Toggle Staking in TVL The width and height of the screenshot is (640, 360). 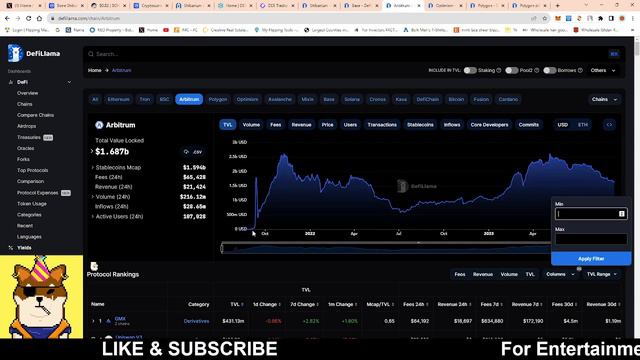[470, 70]
